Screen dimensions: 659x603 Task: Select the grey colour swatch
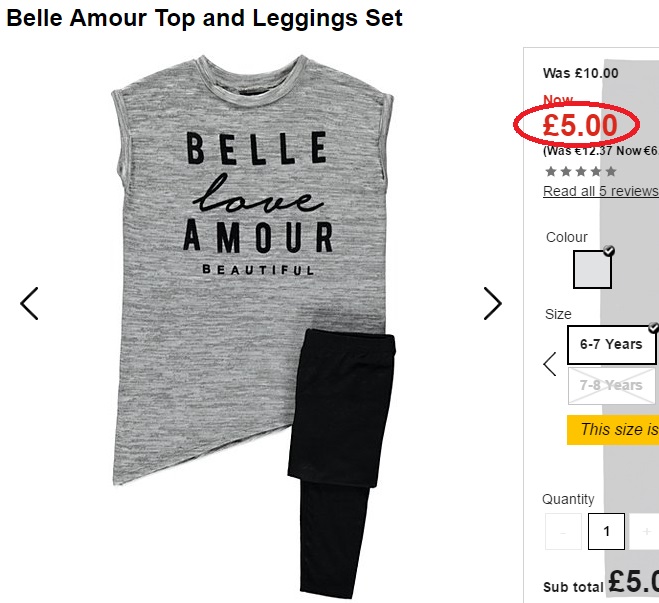coord(592,269)
